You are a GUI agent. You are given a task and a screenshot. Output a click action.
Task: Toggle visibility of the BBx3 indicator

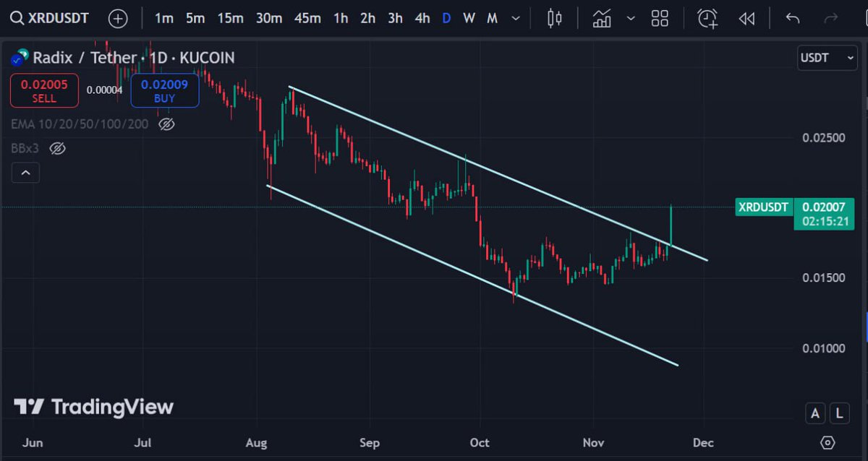57,148
